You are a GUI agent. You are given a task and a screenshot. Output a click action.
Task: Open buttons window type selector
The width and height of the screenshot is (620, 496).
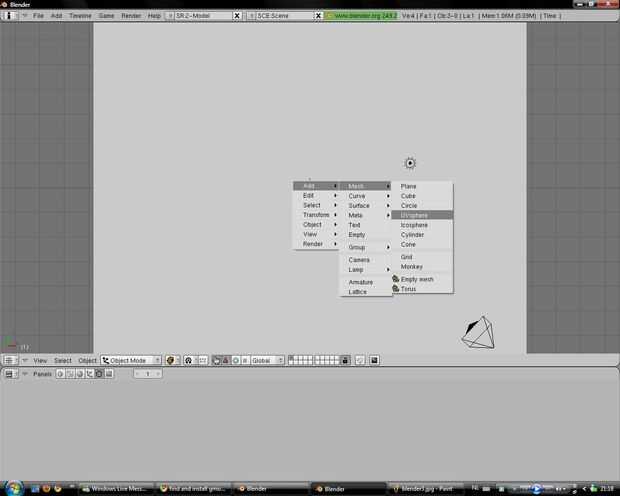click(10, 374)
